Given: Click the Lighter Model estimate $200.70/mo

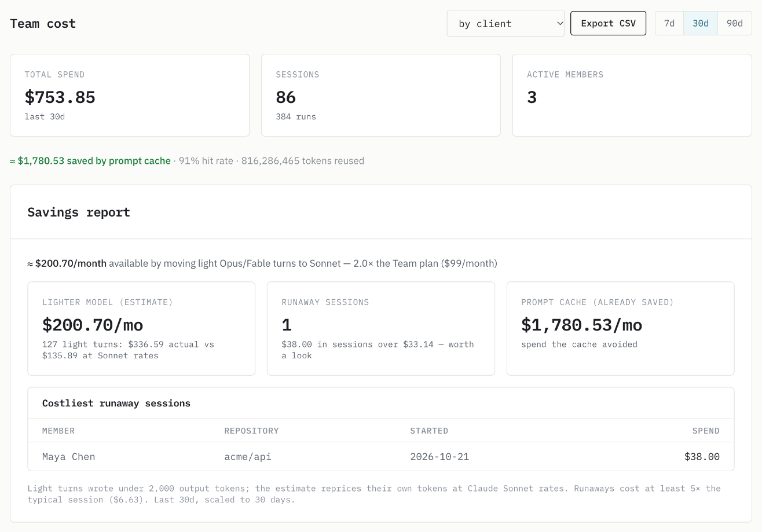Looking at the screenshot, I should click(93, 325).
